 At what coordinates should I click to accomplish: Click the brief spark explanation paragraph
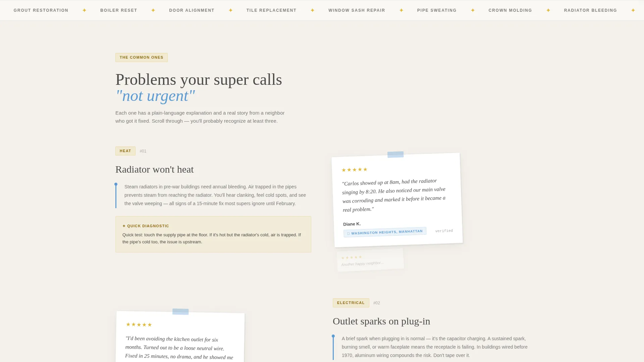pyautogui.click(x=435, y=347)
